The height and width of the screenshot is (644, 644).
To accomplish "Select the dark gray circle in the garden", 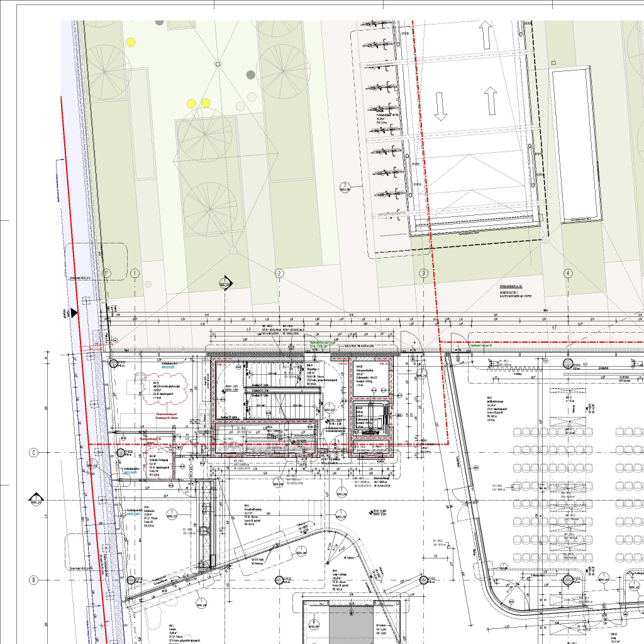I will point(251,75).
